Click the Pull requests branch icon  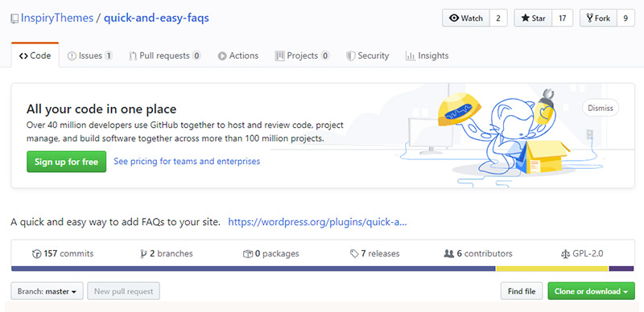click(132, 55)
